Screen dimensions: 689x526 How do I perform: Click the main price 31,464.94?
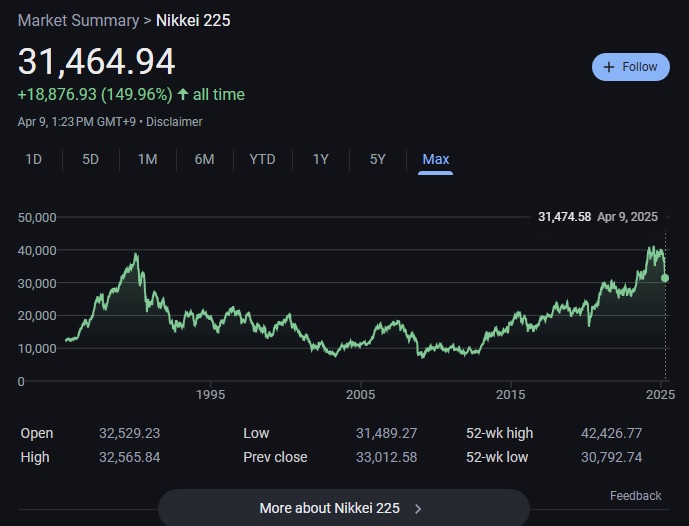tap(97, 62)
